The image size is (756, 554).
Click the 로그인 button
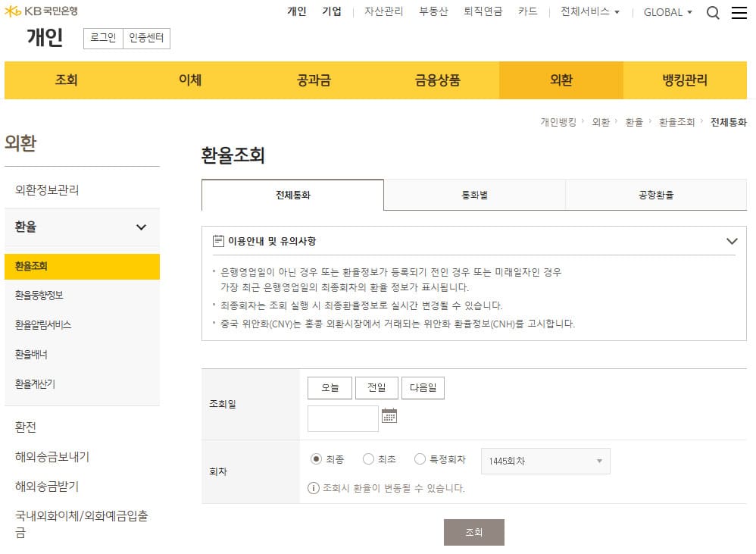(x=102, y=39)
